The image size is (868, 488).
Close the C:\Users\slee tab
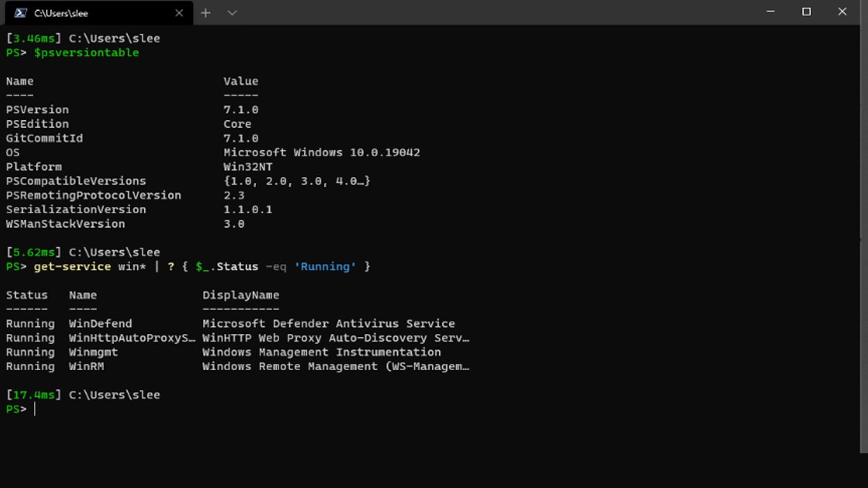179,12
